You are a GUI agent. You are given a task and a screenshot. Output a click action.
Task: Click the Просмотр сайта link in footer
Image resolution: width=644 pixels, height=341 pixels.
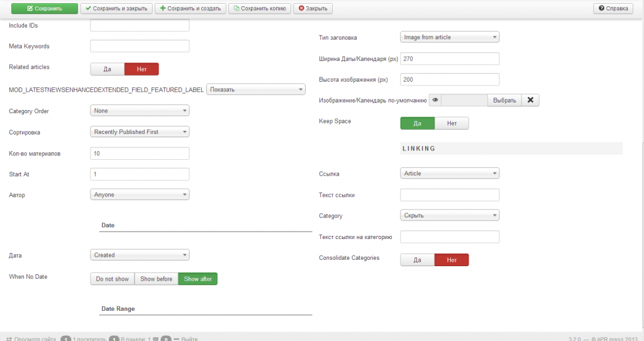pyautogui.click(x=34, y=338)
